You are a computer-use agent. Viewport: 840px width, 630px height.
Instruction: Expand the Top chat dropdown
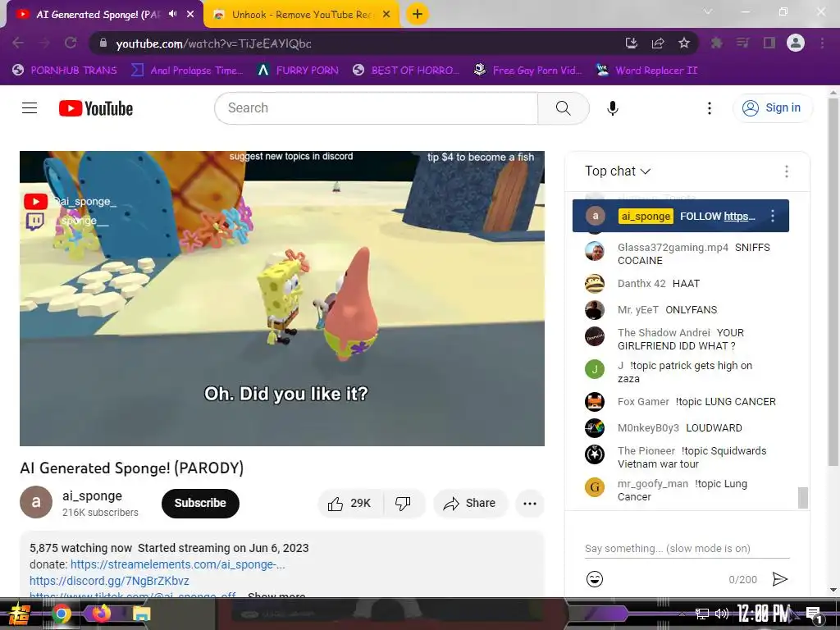coord(617,171)
